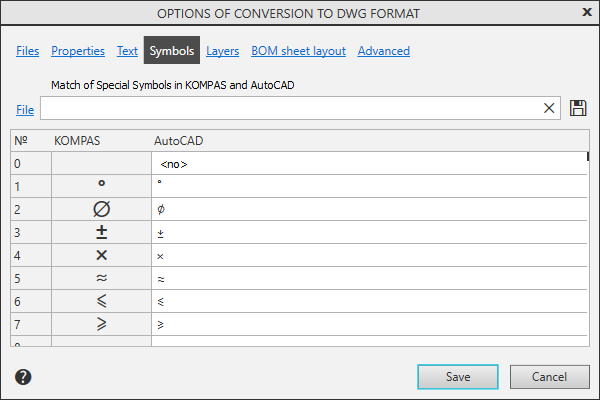Open the Advanced tab
The image size is (600, 400).
[383, 51]
